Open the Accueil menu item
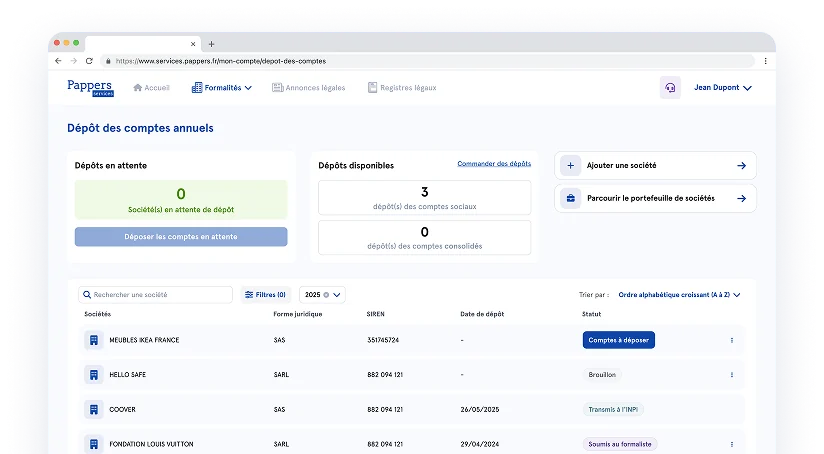The image size is (824, 454). [x=151, y=88]
